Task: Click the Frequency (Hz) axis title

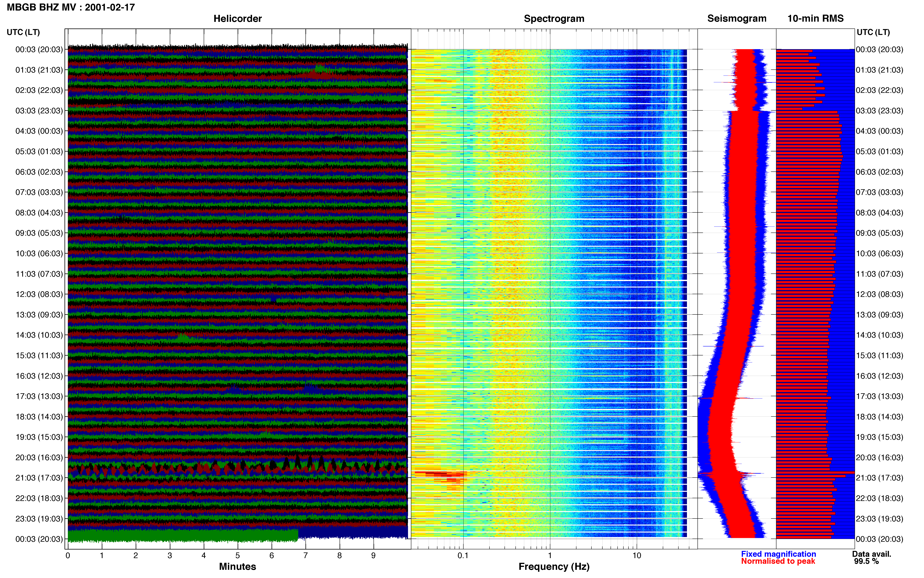Action: [554, 566]
